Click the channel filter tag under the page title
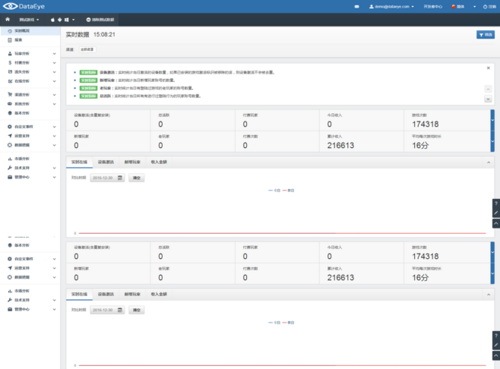The height and width of the screenshot is (369, 500). click(x=87, y=49)
